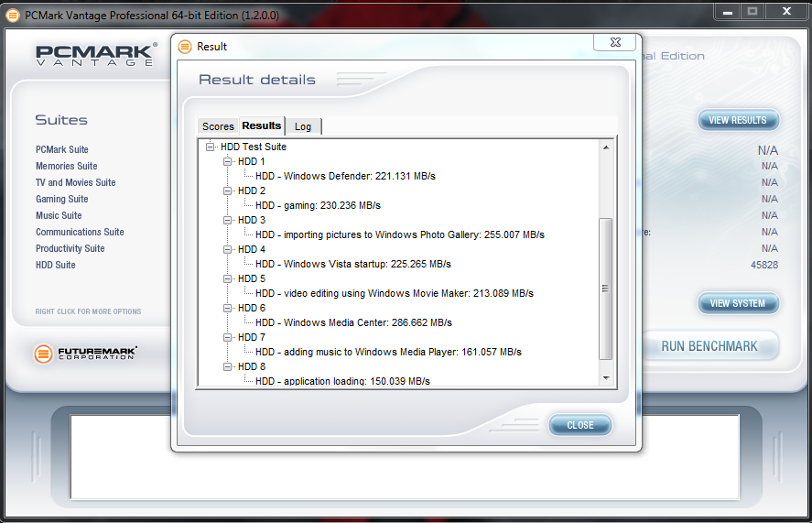Click RIGHT CLICK FOR MORE OPTIONS text
Screen dimensions: 812x523
click(x=88, y=311)
